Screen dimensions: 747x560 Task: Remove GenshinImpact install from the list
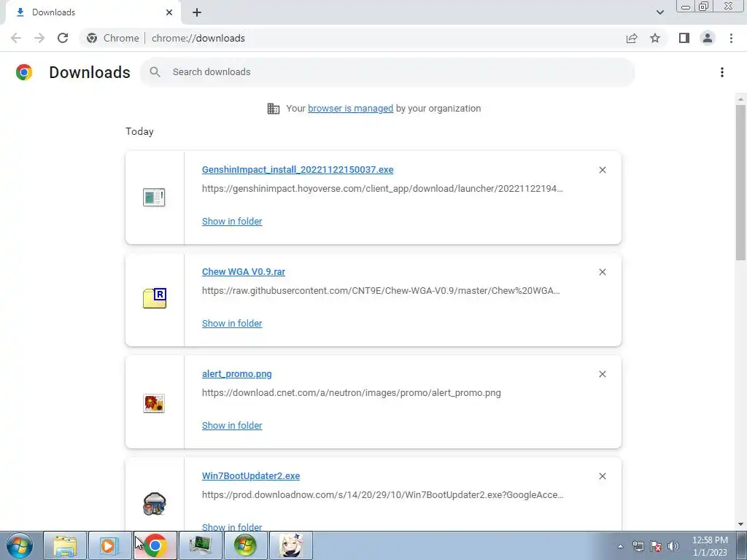click(x=603, y=170)
